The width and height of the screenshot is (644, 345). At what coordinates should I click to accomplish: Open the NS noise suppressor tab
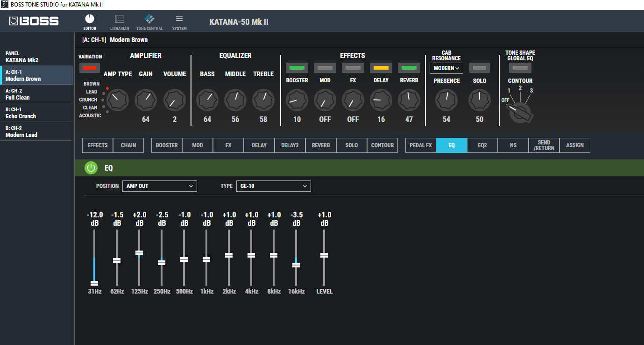[513, 145]
